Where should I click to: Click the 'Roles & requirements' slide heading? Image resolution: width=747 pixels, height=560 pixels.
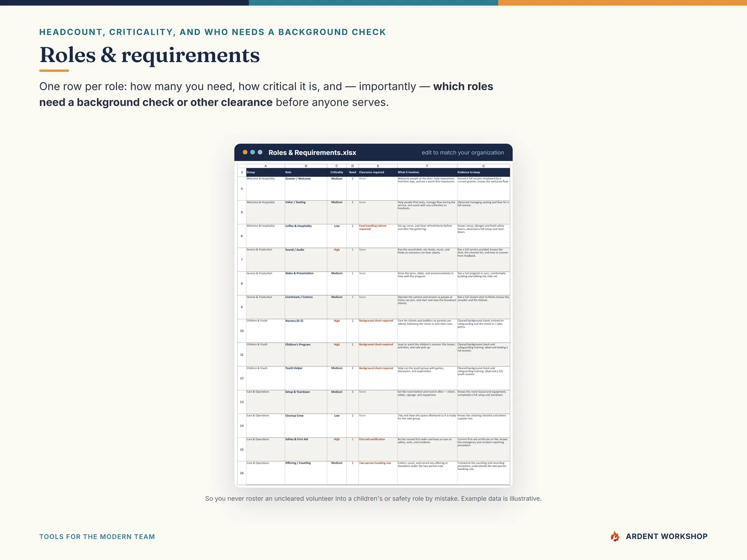point(149,55)
